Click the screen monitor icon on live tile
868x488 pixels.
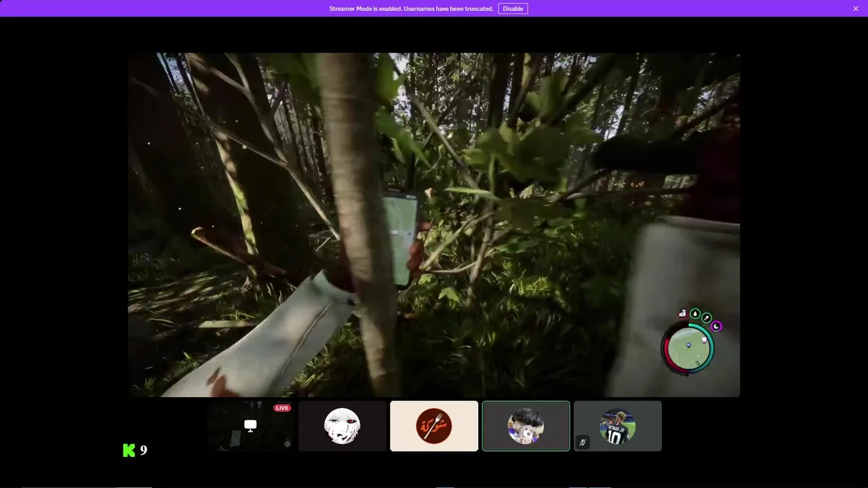[250, 425]
